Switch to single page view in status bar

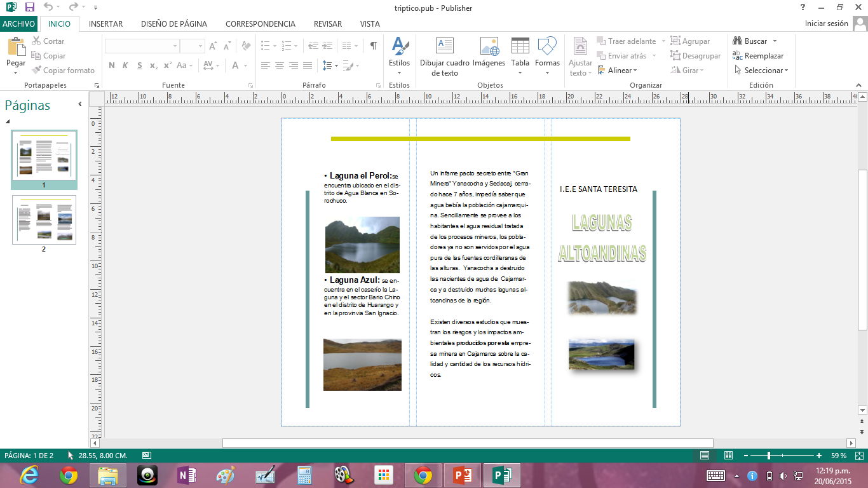tap(705, 456)
